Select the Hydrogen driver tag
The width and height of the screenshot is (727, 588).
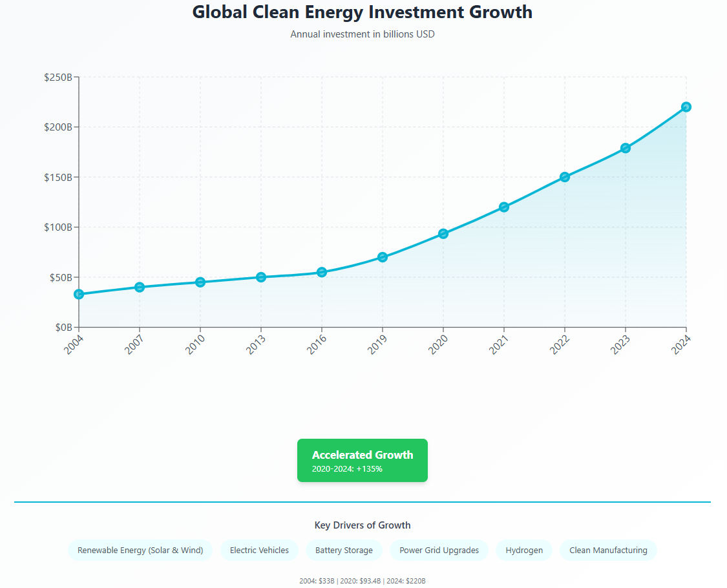pyautogui.click(x=523, y=551)
